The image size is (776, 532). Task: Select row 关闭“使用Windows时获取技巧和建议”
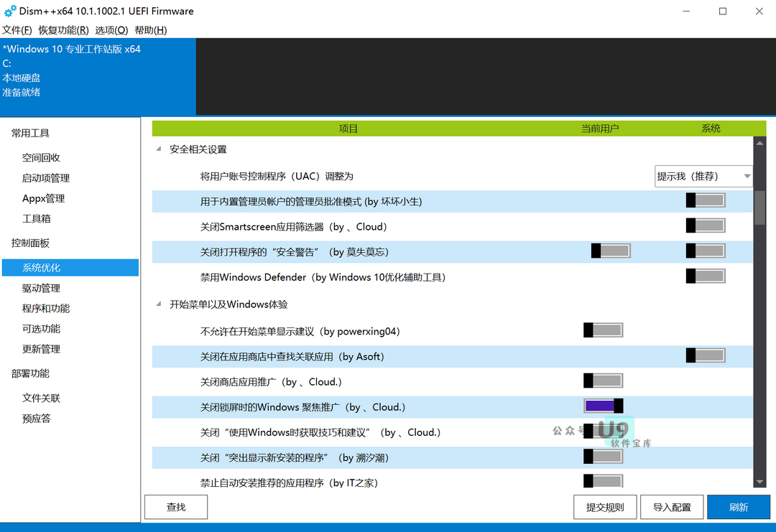tap(453, 432)
